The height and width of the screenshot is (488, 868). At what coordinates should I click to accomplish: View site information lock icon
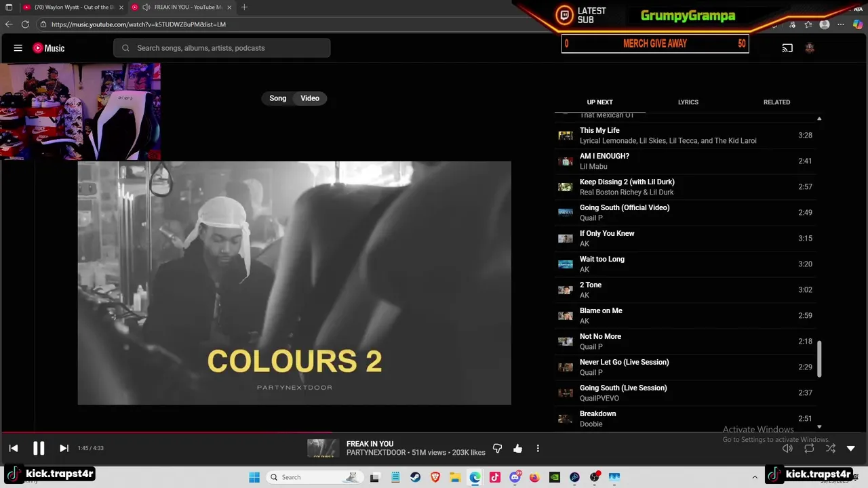click(x=43, y=24)
